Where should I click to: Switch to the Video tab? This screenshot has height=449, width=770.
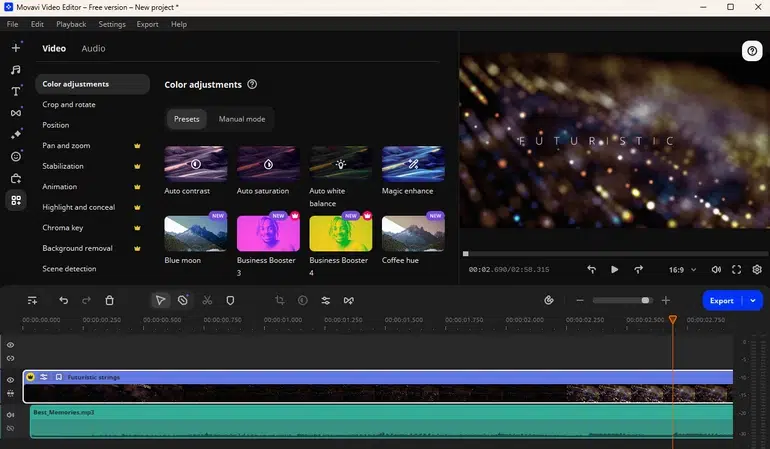coord(54,48)
